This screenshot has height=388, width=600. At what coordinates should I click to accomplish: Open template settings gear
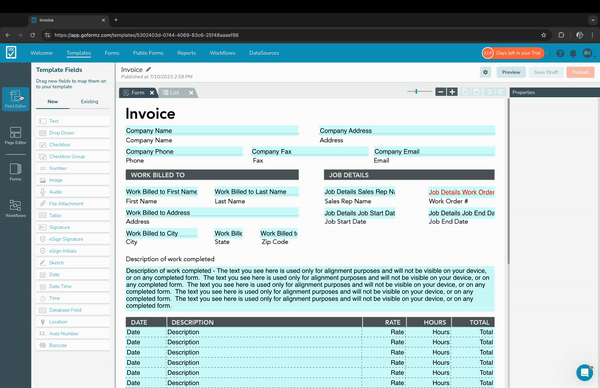pyautogui.click(x=486, y=72)
